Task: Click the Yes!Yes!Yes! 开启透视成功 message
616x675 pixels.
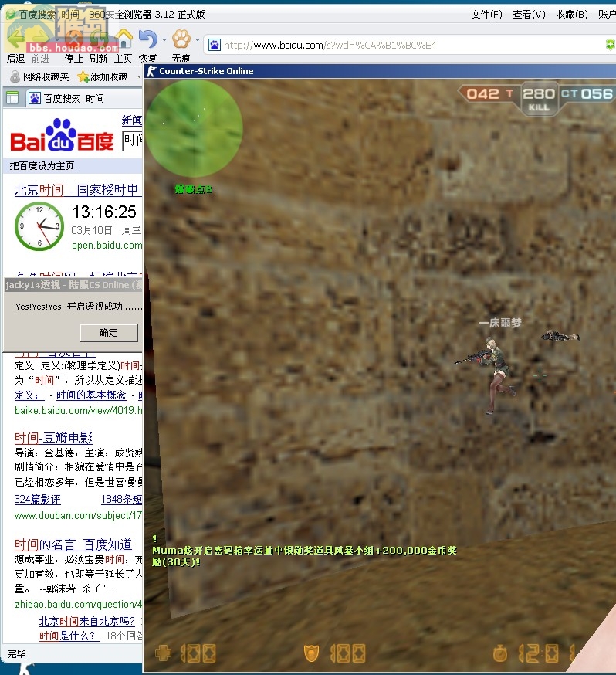Action: coord(79,307)
